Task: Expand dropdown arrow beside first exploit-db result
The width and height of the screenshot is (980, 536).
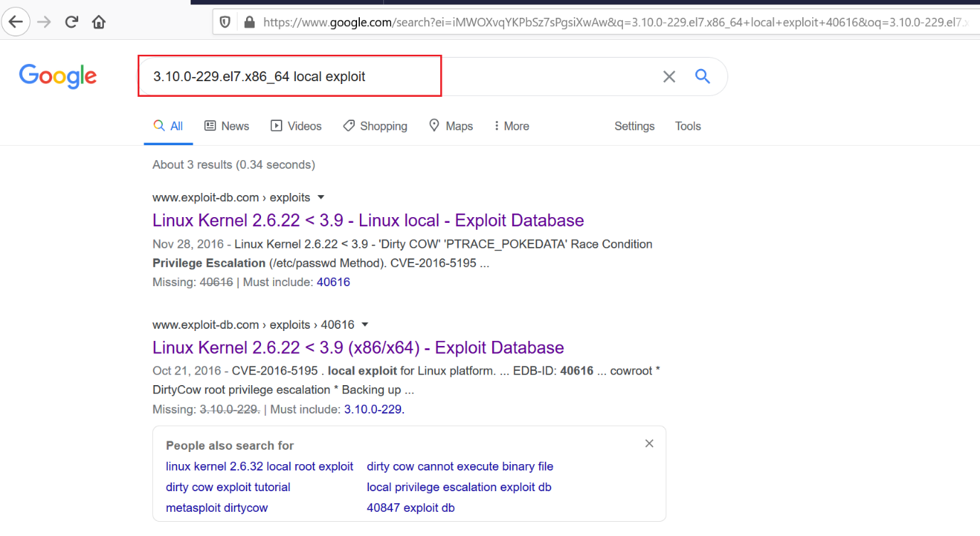Action: point(321,197)
